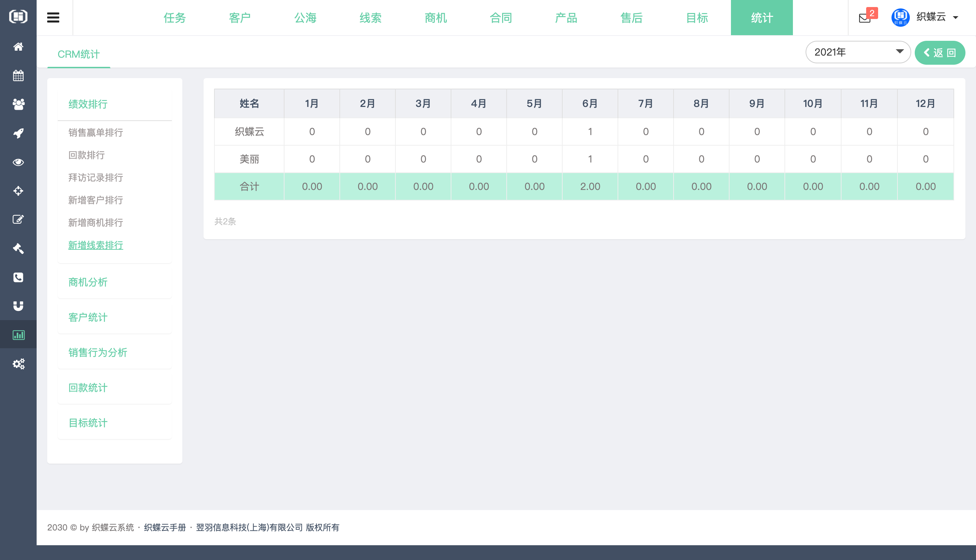Switch to the 统计 tab

pos(761,17)
